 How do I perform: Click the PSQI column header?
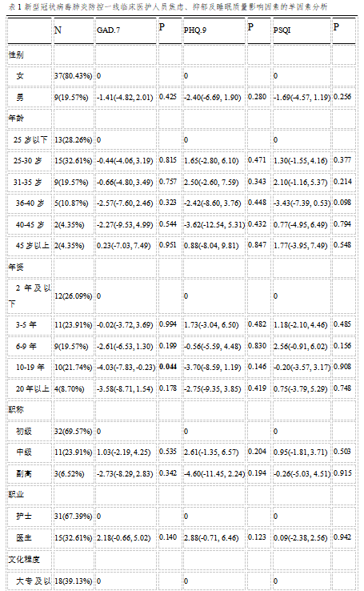point(282,30)
